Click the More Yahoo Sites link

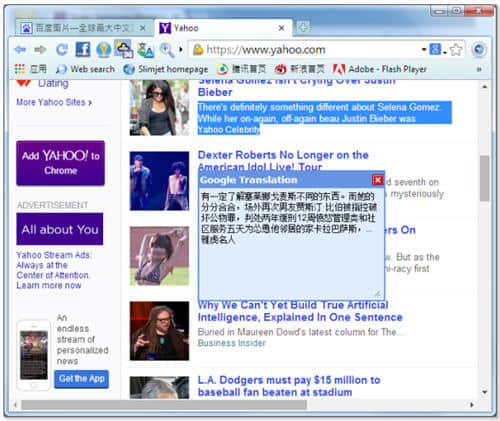pos(54,102)
